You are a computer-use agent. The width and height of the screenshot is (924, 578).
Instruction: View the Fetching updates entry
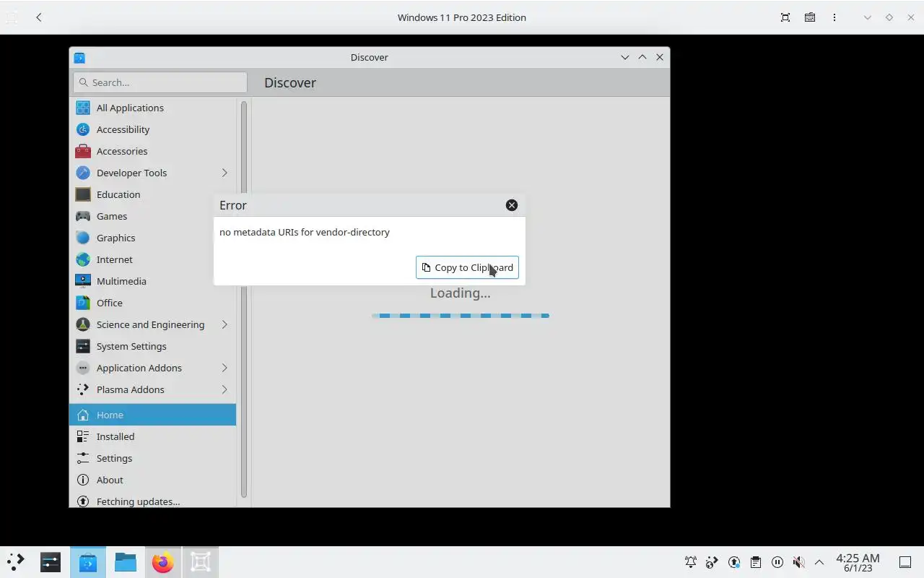tap(152, 501)
